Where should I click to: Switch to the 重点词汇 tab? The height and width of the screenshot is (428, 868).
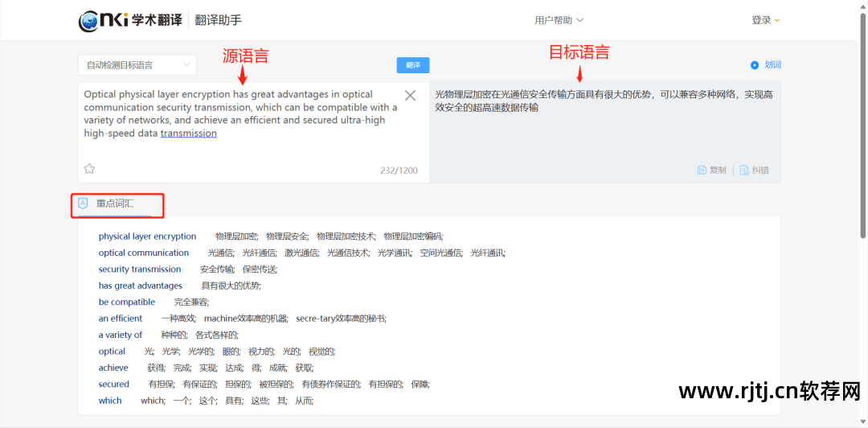(115, 204)
